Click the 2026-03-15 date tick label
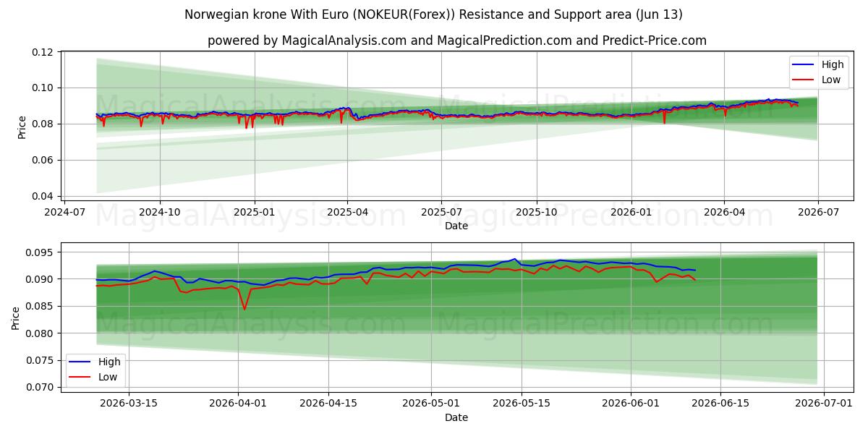Screen dimensions: 868x434 [x=129, y=404]
